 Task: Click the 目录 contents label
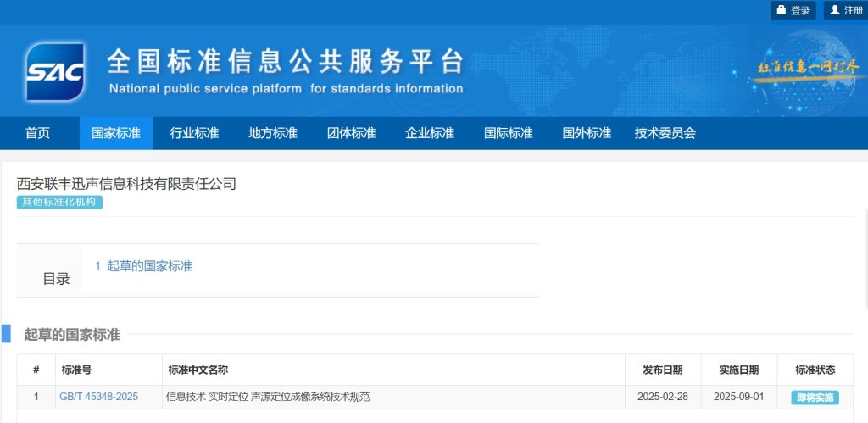point(57,279)
